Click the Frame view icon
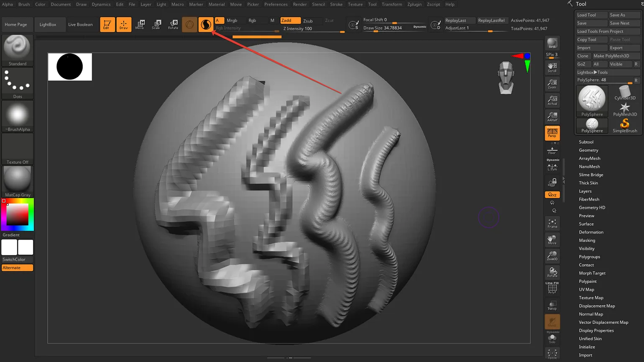This screenshot has height=362, width=644. 552,224
